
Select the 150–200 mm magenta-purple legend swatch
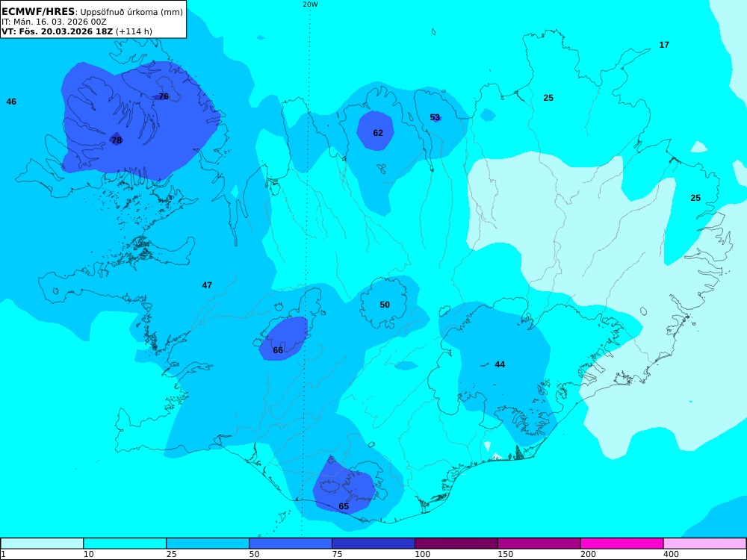tap(539, 544)
